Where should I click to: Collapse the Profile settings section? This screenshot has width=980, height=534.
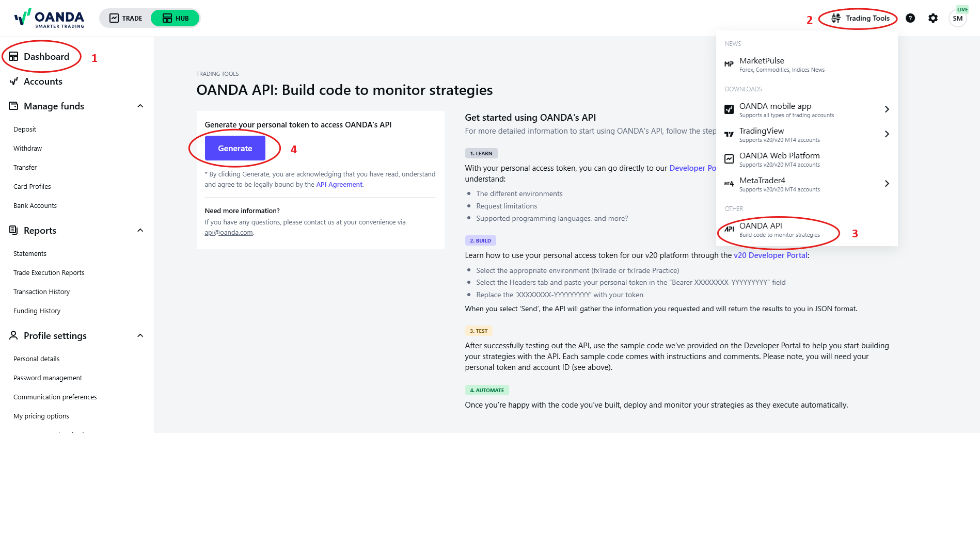(x=140, y=336)
